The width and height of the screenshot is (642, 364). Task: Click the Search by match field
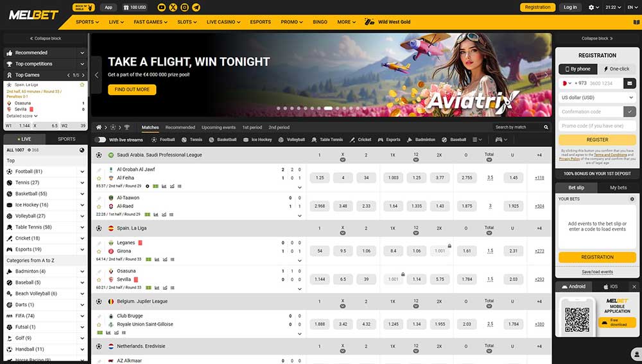(x=517, y=127)
